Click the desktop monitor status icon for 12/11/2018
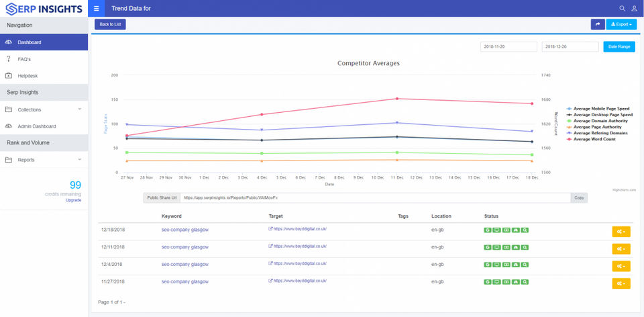Image resolution: width=644 pixels, height=317 pixels. 496,247
